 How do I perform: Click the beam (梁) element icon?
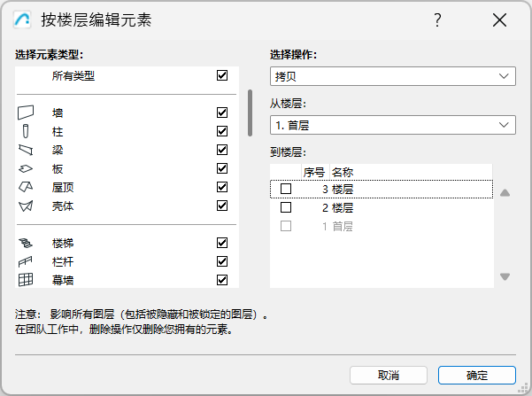pos(26,150)
